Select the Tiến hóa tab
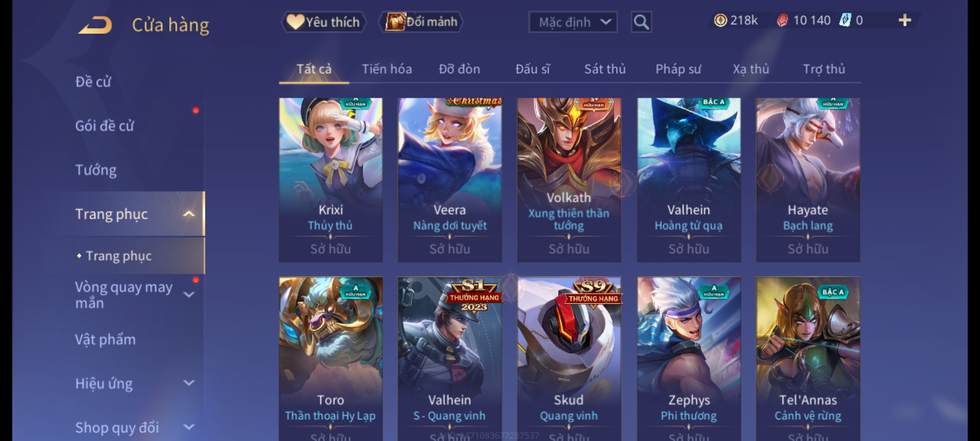980x441 pixels. 387,69
